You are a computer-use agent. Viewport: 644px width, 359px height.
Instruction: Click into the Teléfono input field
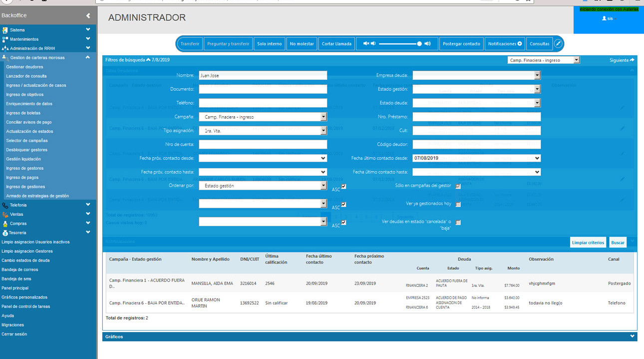[263, 103]
